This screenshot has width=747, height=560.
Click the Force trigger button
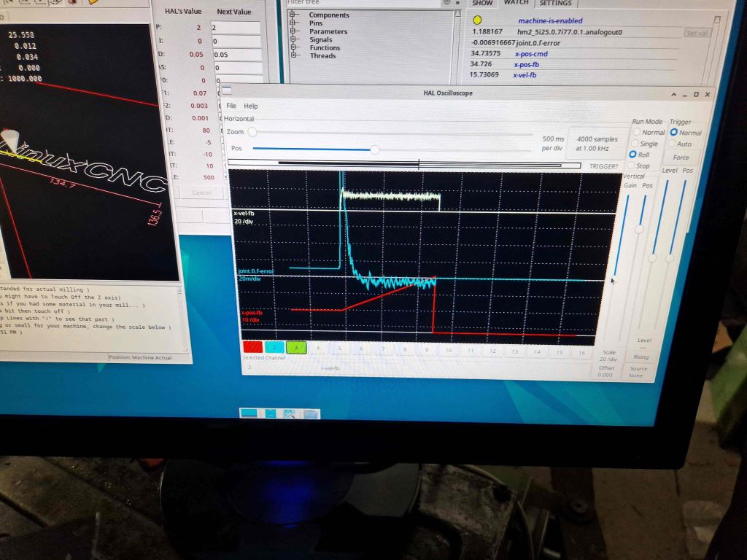click(x=681, y=157)
